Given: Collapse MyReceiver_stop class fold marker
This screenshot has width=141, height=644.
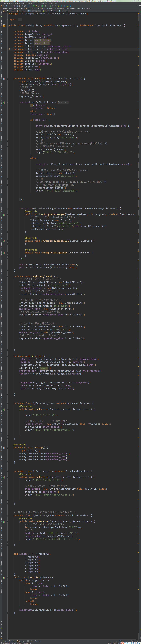Looking at the screenshot, I should coord(7,471).
